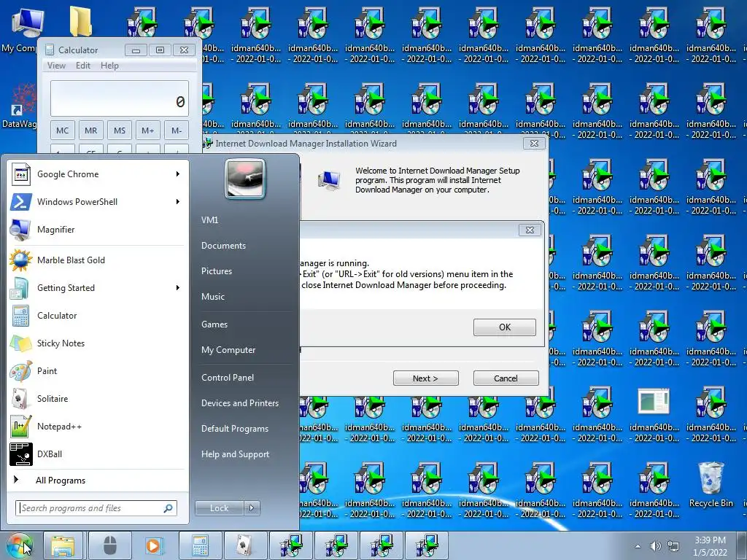Expand the Getting Started submenu arrow
The height and width of the screenshot is (560, 747).
(x=178, y=288)
